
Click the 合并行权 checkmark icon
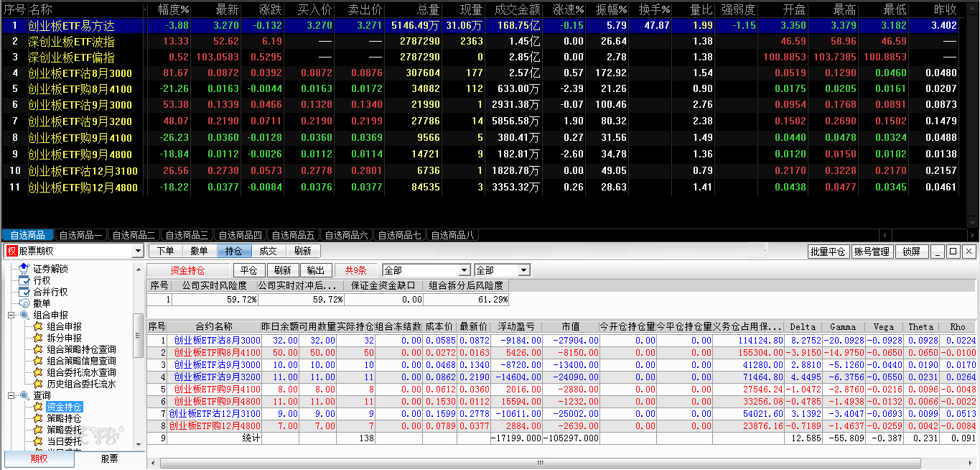click(x=24, y=292)
